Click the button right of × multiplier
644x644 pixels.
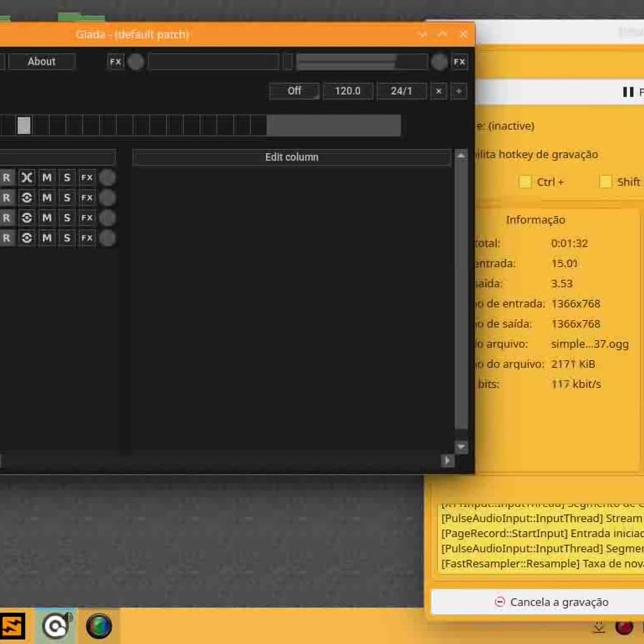pos(459,91)
